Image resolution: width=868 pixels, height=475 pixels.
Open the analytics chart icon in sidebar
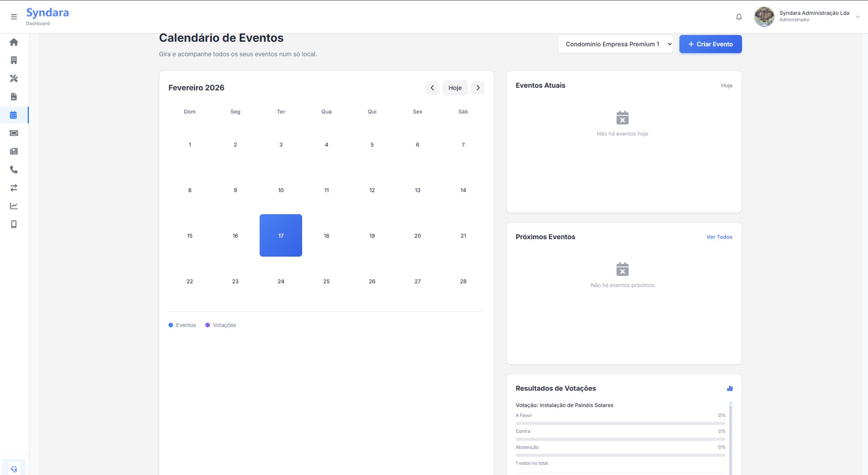(14, 206)
